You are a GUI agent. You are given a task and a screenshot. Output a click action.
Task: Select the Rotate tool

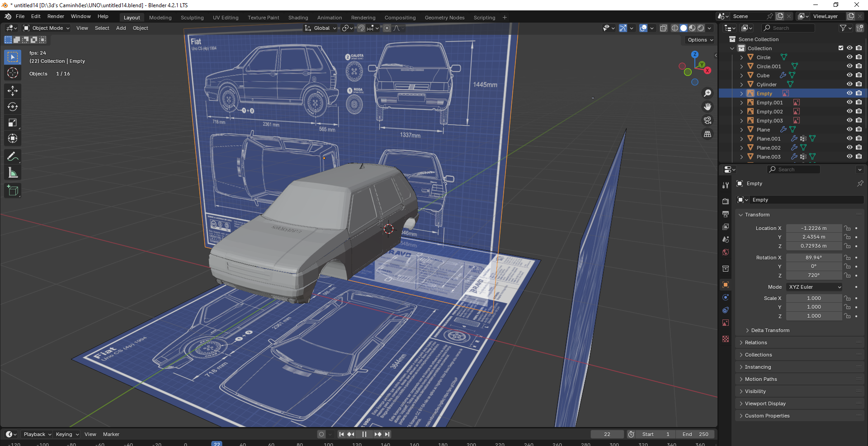click(x=13, y=107)
